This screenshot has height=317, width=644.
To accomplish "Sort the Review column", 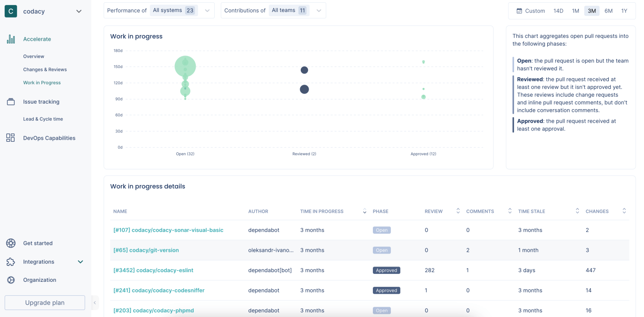I will (458, 211).
